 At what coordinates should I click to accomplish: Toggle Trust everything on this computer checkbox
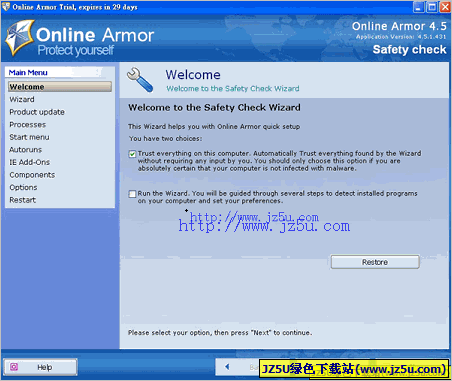coord(132,154)
